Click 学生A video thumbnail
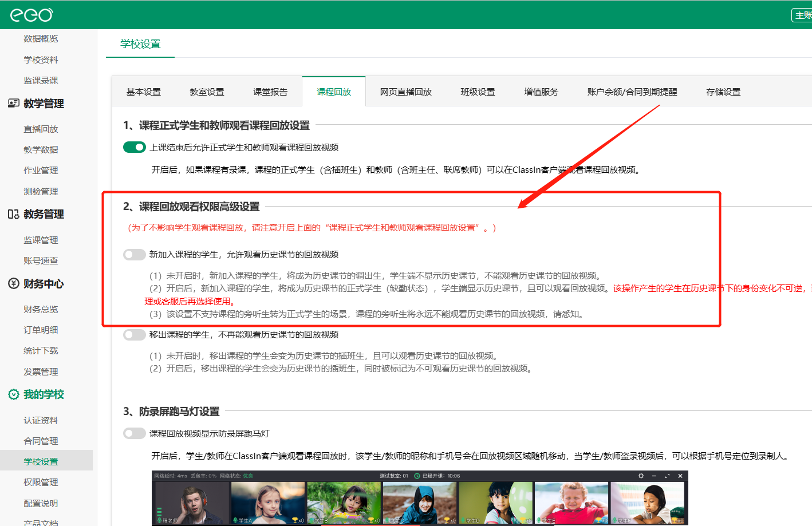 point(268,503)
